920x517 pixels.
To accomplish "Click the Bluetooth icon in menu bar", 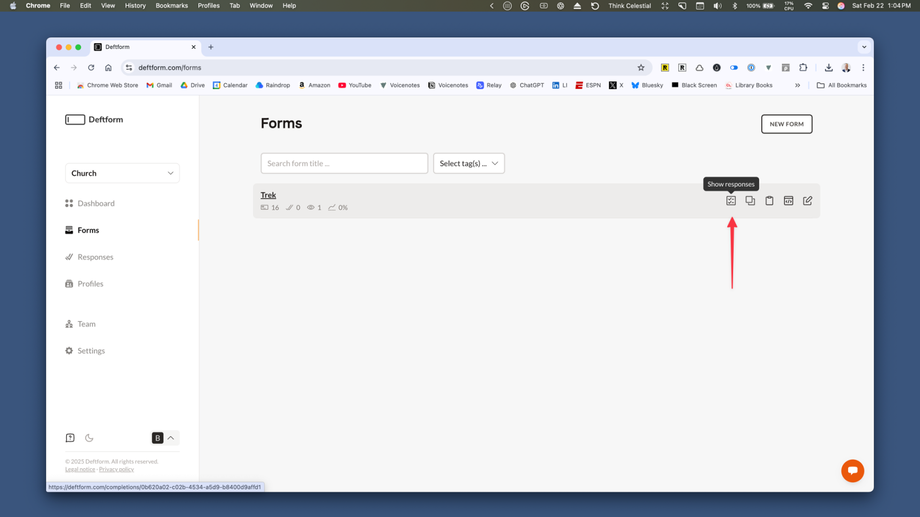I will tap(734, 5).
